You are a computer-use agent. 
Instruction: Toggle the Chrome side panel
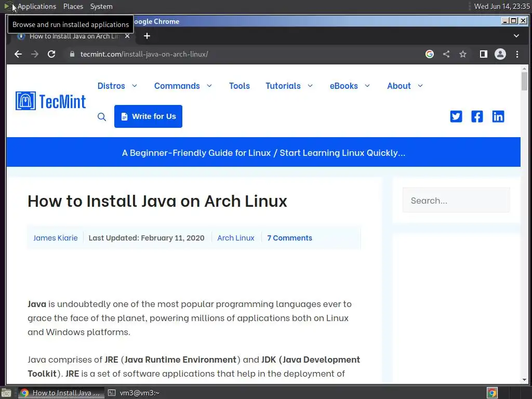pyautogui.click(x=483, y=54)
